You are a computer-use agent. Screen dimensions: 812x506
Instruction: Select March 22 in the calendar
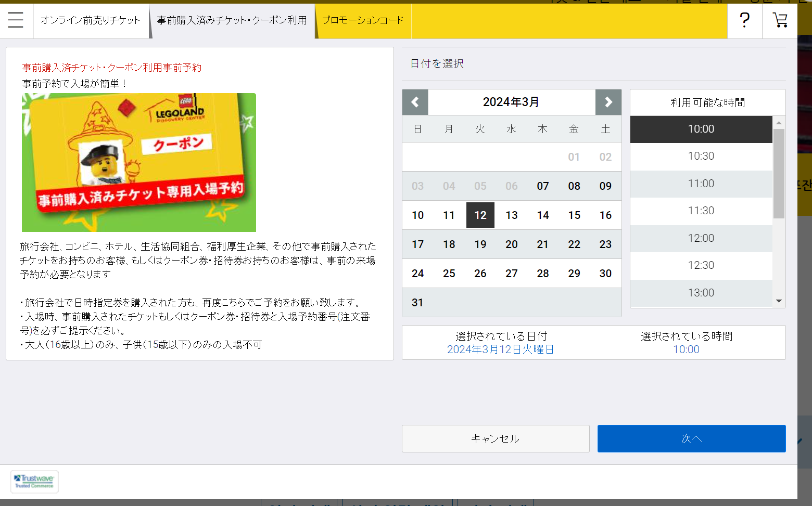pyautogui.click(x=574, y=244)
